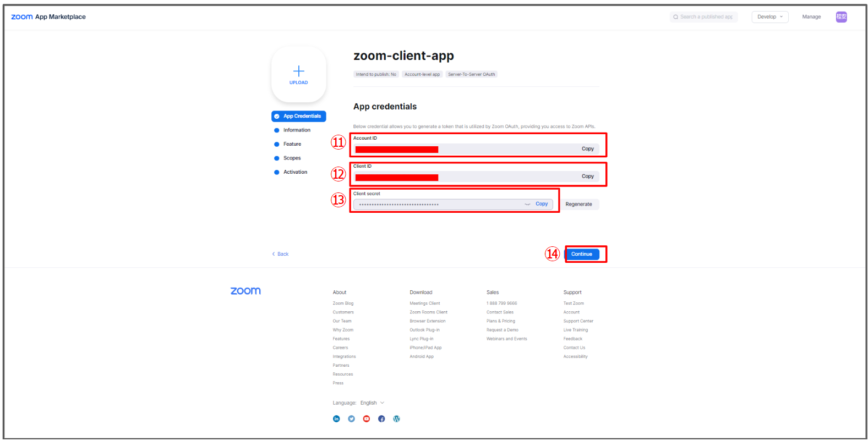Open the Outlook Plug-in download link

[424, 330]
